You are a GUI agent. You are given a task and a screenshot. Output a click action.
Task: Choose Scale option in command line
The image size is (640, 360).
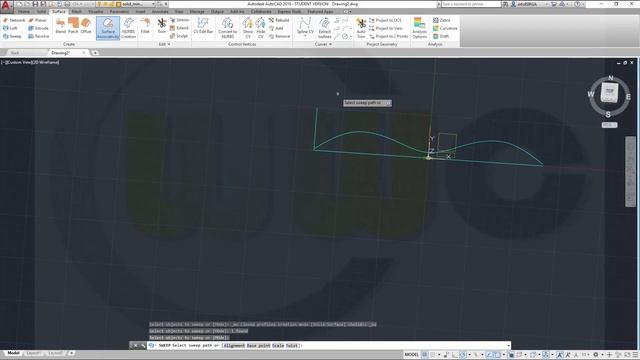(278, 345)
